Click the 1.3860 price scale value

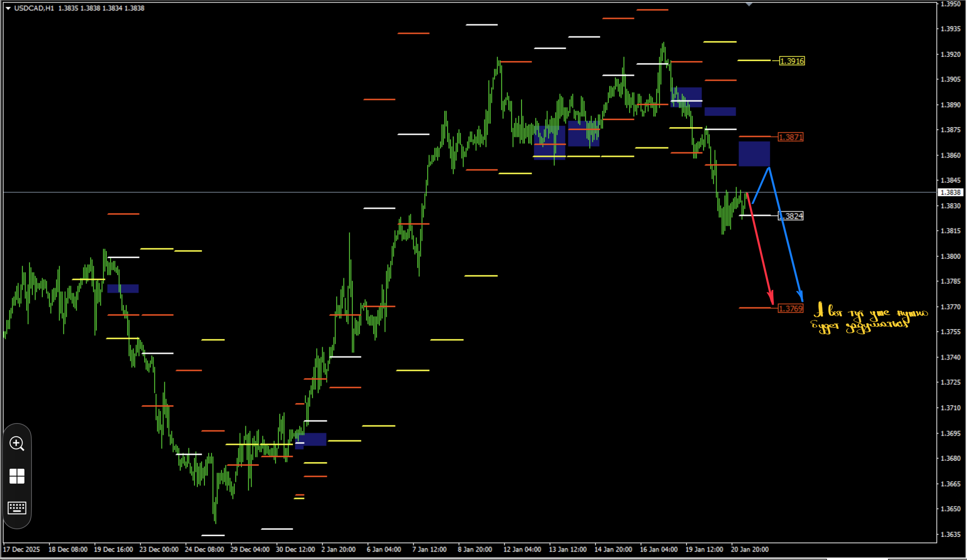coord(951,155)
